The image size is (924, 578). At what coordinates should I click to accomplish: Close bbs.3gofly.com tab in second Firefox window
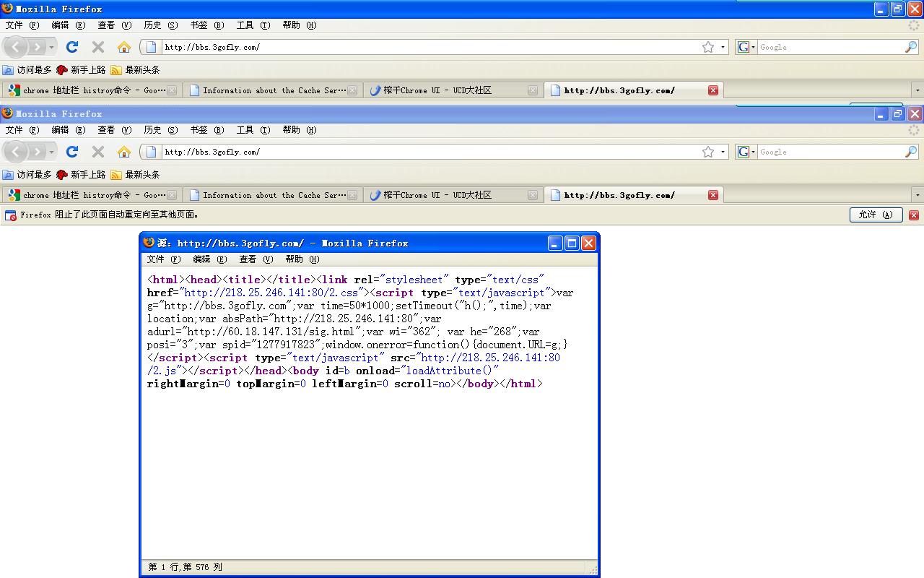pyautogui.click(x=713, y=195)
